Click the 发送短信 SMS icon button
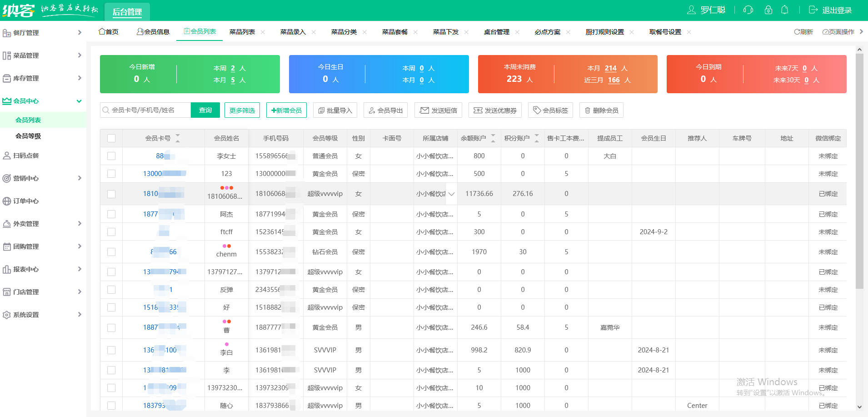 point(424,110)
